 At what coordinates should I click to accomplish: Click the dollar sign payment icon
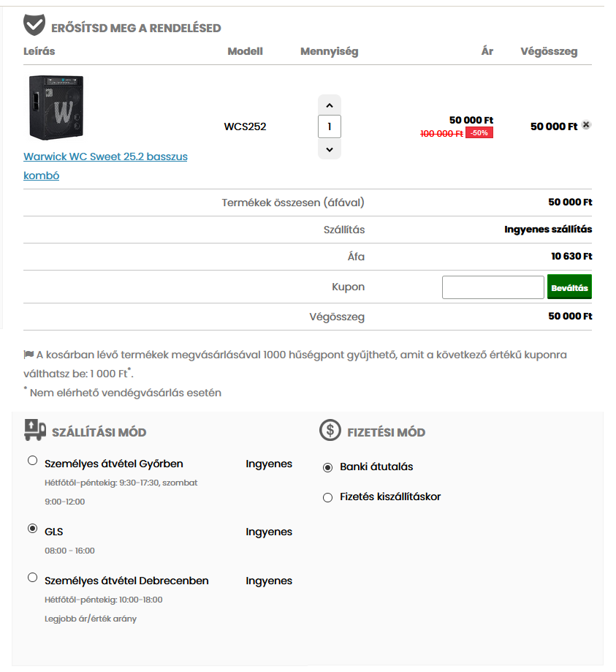click(x=330, y=430)
